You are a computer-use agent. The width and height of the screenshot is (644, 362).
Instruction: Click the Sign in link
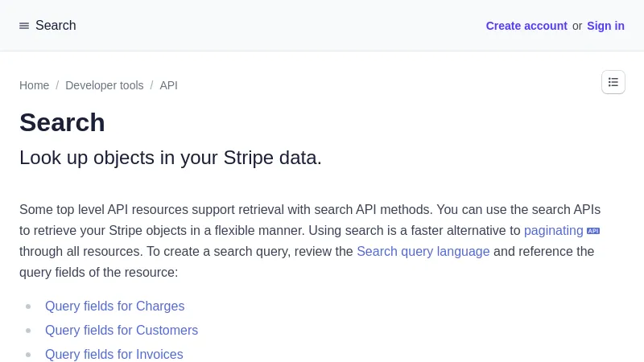coord(605,26)
